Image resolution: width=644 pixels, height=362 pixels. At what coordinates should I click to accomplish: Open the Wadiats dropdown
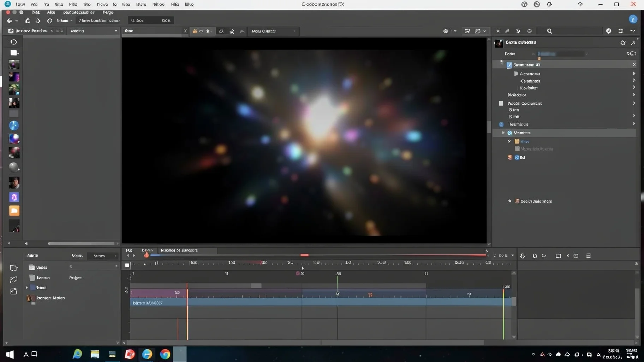coord(94,31)
